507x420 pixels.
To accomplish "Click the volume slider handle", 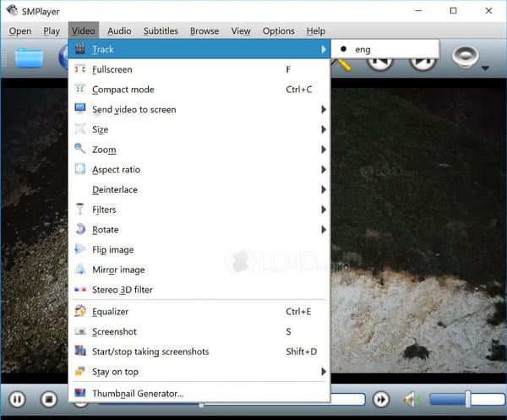I will point(468,400).
